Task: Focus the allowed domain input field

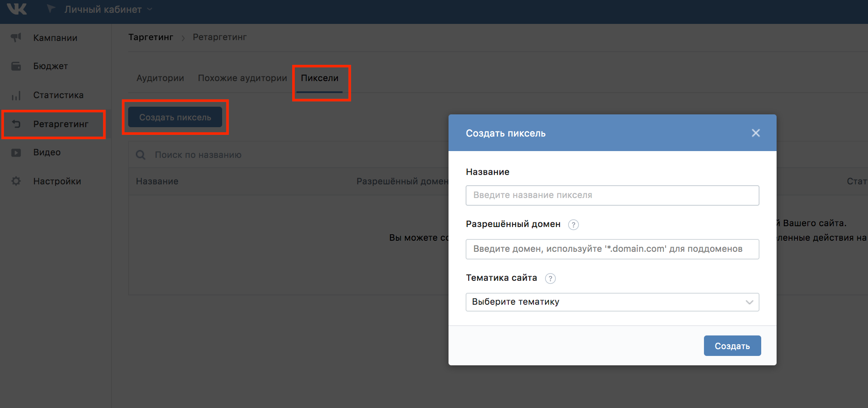Action: [612, 249]
